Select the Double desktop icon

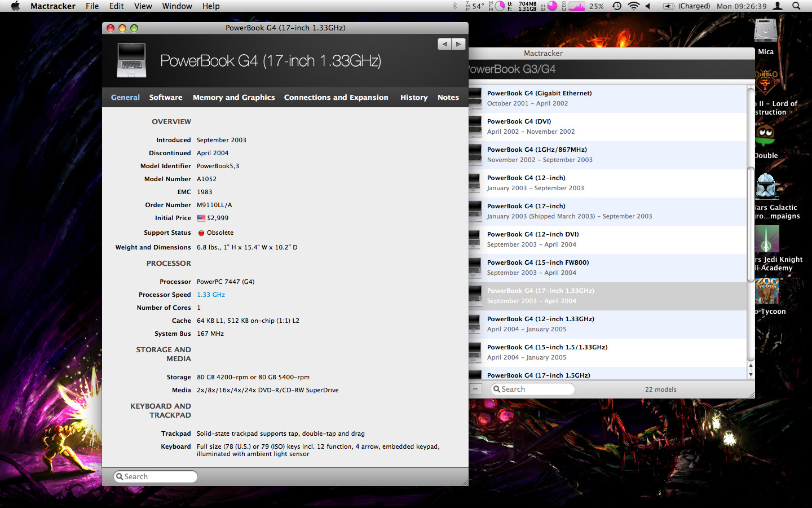point(765,135)
